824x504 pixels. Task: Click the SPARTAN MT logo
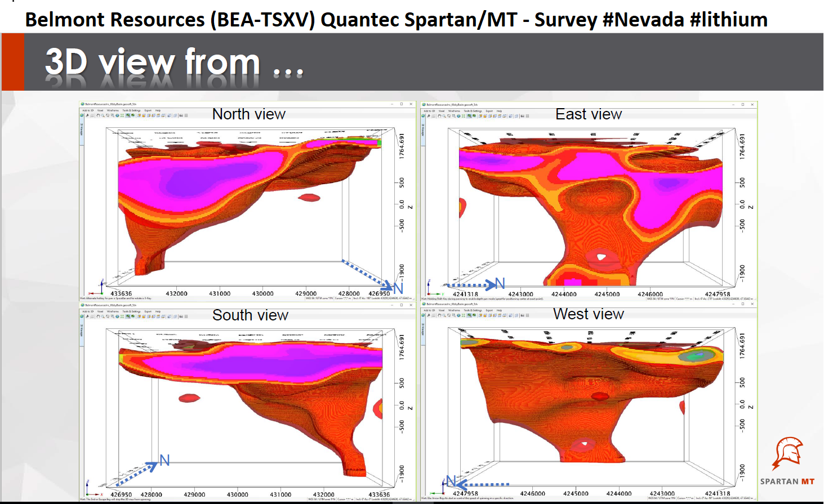click(787, 461)
